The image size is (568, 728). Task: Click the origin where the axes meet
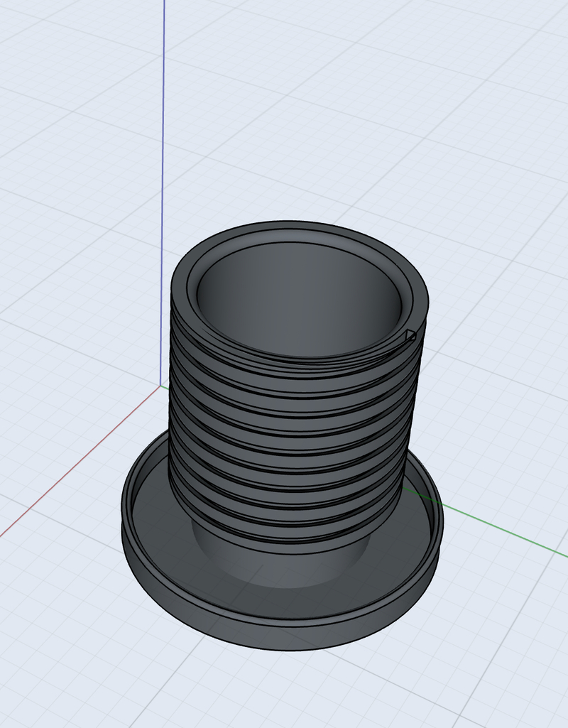click(160, 387)
